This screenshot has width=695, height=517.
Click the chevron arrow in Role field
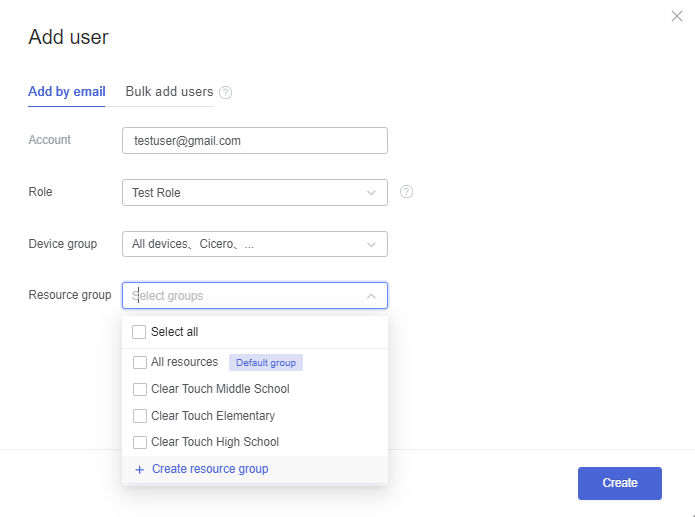[371, 193]
